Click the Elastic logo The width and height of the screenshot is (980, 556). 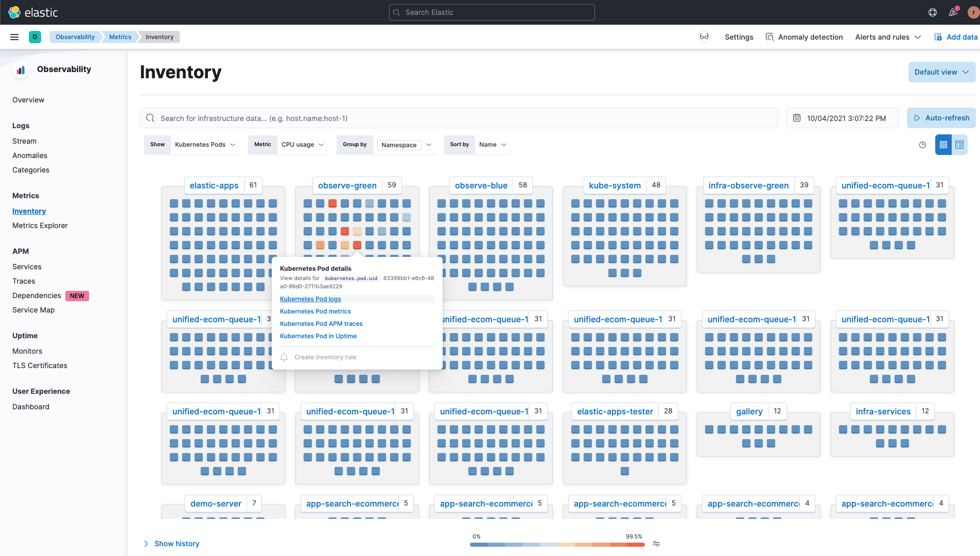(x=33, y=12)
